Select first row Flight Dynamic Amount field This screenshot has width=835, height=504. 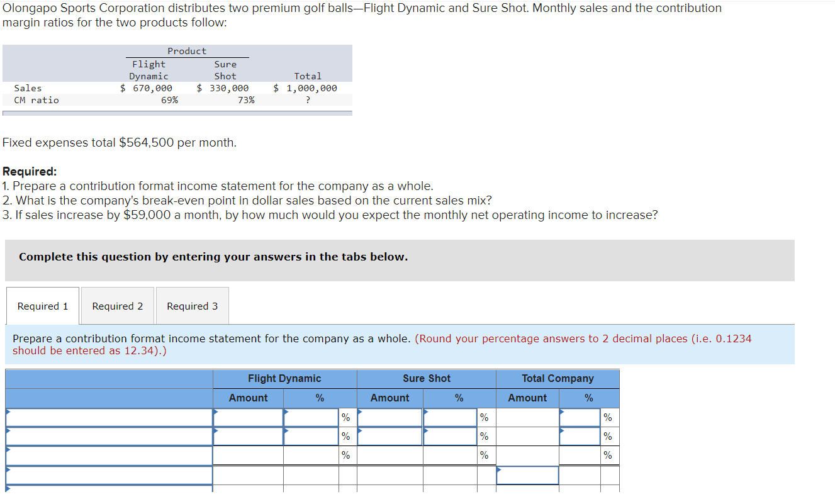pos(249,418)
